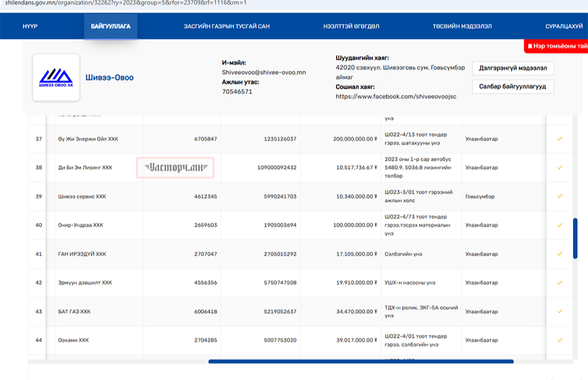Click account number 5219052637
This screenshot has height=380, width=588.
click(x=280, y=312)
